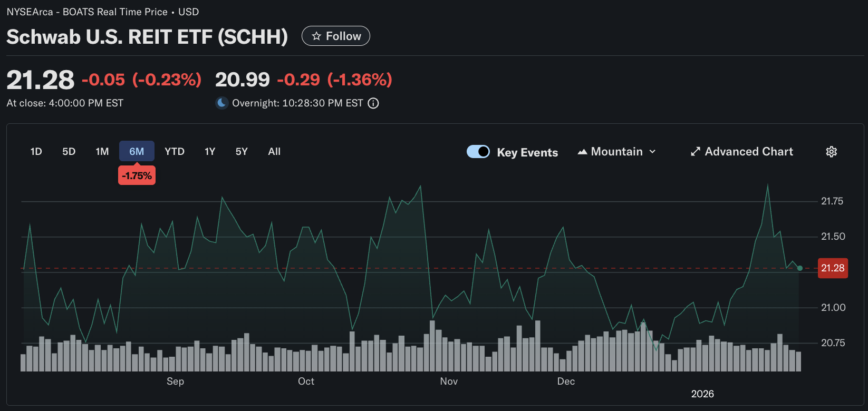868x411 pixels.
Task: Select the 1D time range
Action: [x=36, y=151]
